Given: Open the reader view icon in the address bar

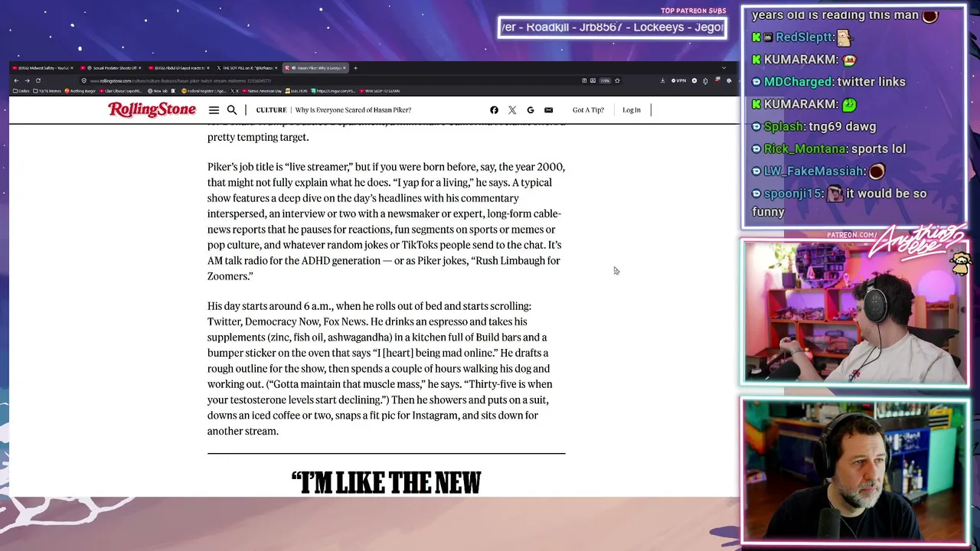Looking at the screenshot, I should pos(584,80).
